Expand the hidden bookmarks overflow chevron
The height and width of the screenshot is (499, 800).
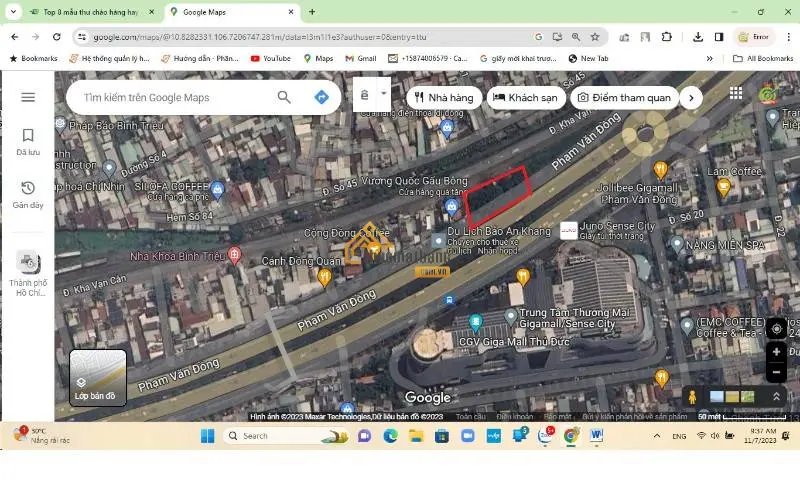pos(710,58)
